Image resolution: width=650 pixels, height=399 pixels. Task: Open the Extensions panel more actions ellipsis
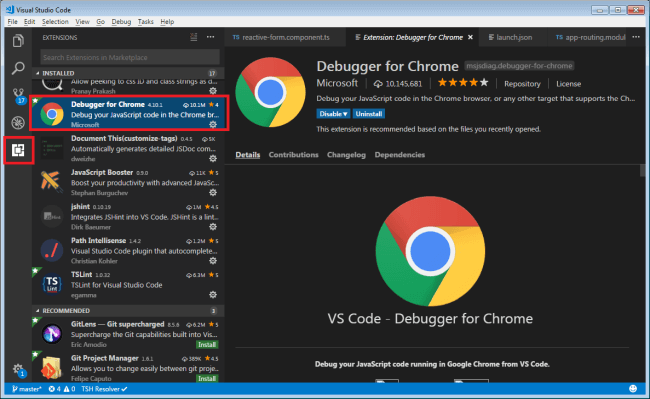211,37
